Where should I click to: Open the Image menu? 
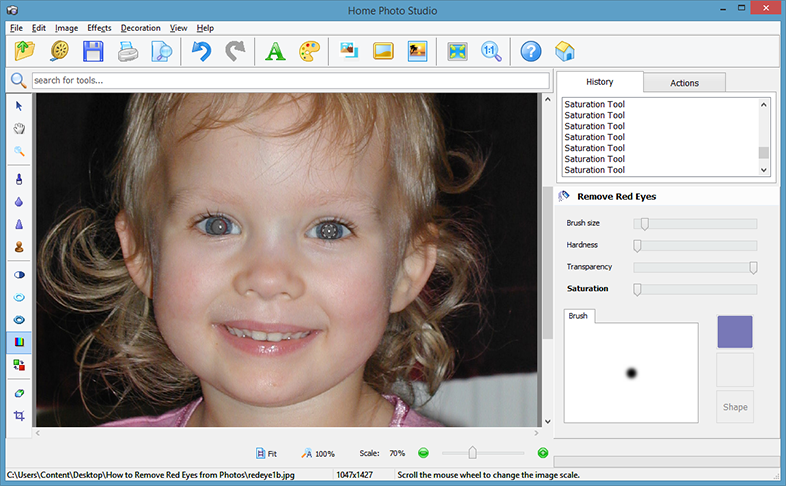pyautogui.click(x=66, y=28)
